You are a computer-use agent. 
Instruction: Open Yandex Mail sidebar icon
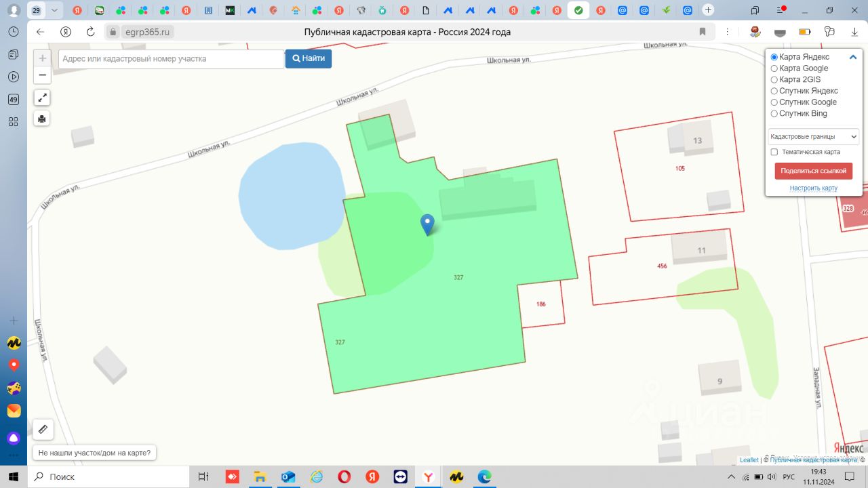point(14,411)
